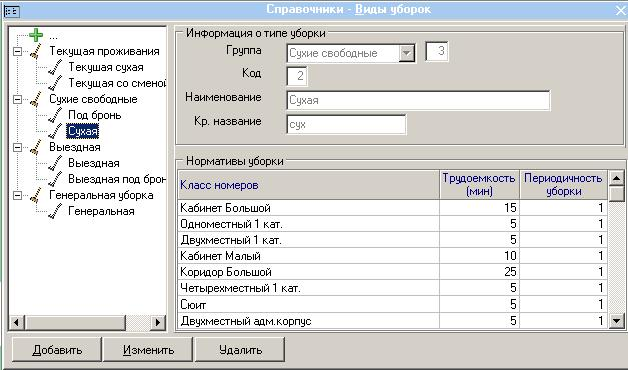Click the ellipsis root node in tree
628x370 pixels.
tap(54, 37)
